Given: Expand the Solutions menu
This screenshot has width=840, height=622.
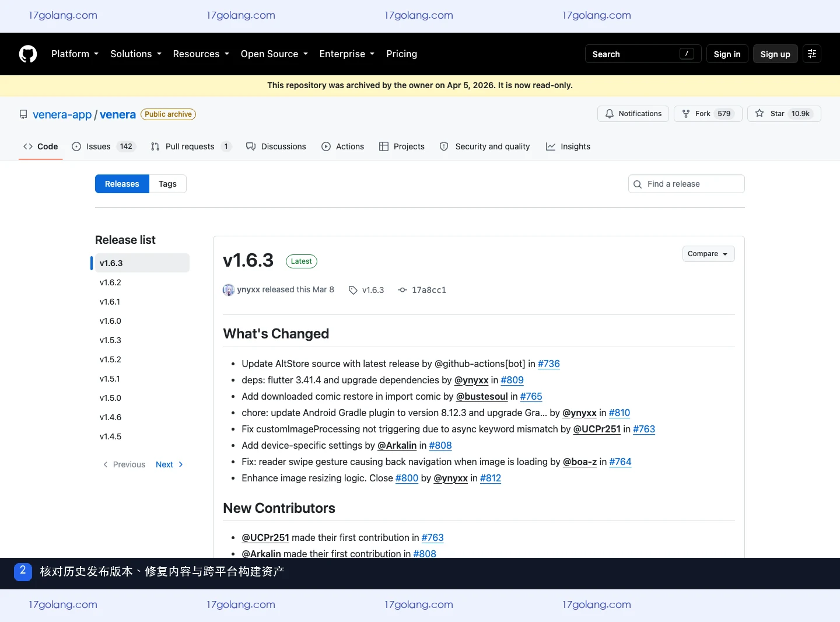Looking at the screenshot, I should coord(136,54).
